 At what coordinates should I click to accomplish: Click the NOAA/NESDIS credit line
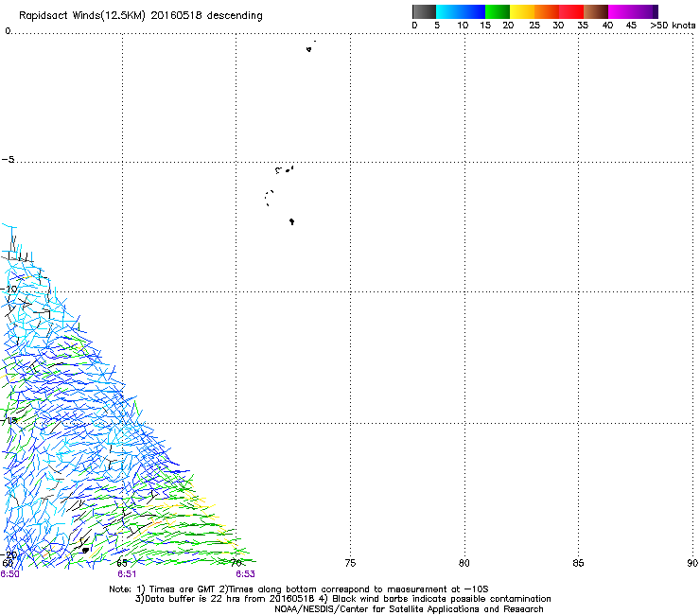tap(409, 608)
